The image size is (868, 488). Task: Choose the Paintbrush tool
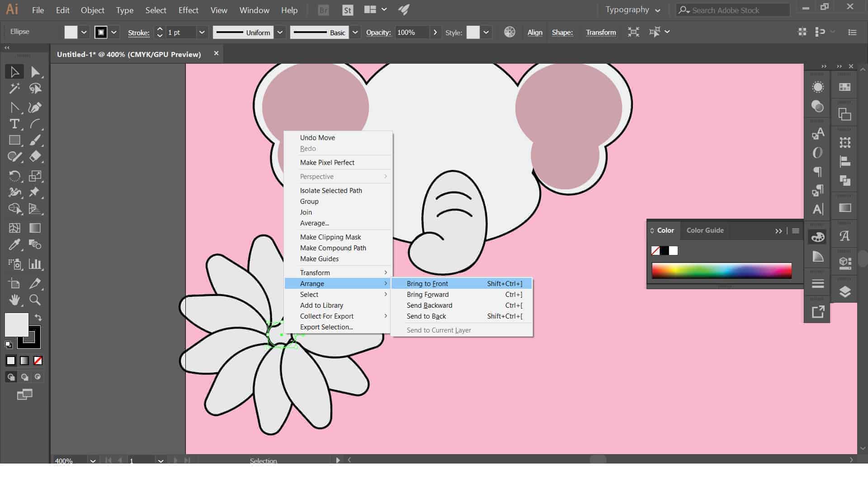click(35, 140)
